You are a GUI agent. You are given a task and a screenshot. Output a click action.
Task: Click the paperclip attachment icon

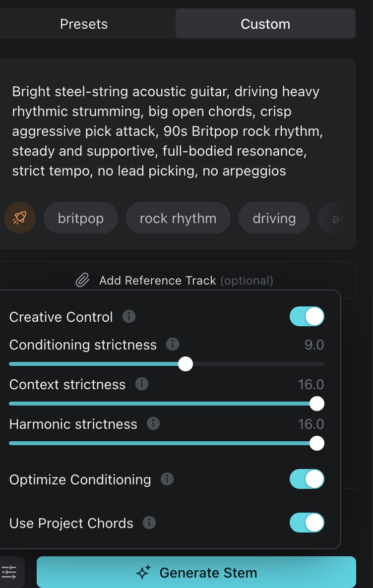82,281
